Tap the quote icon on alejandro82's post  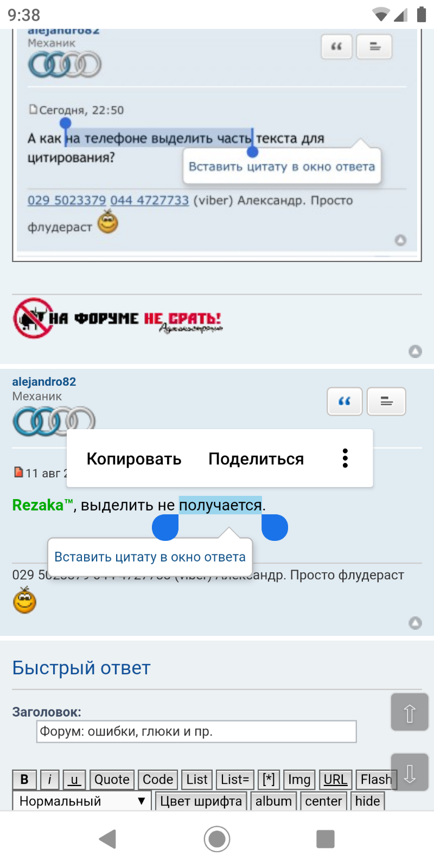344,401
